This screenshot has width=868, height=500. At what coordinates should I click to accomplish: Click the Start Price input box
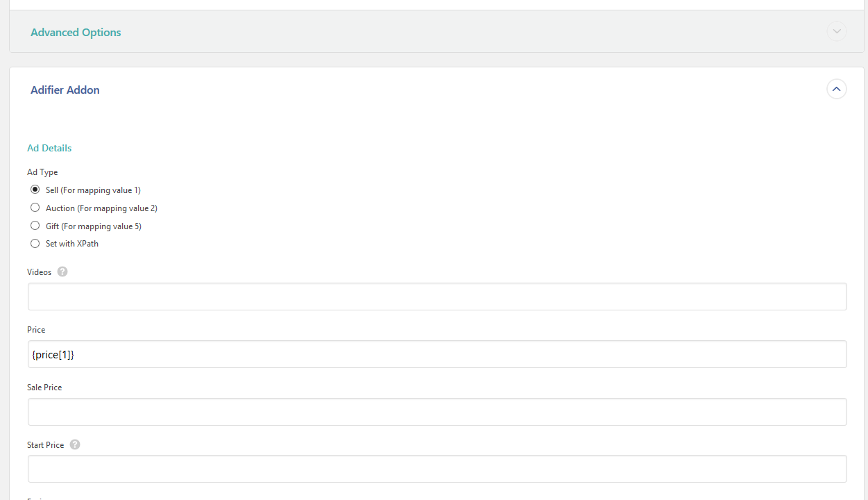(437, 469)
